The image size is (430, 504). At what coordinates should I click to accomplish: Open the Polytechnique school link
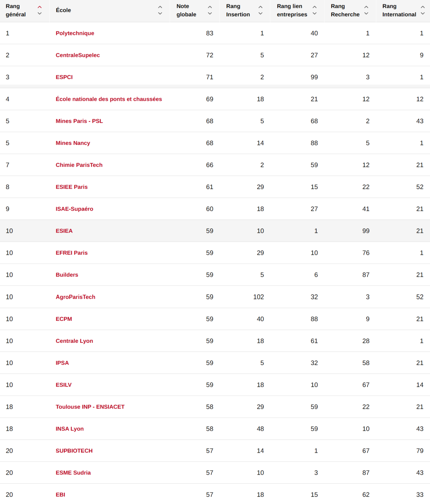click(x=75, y=33)
